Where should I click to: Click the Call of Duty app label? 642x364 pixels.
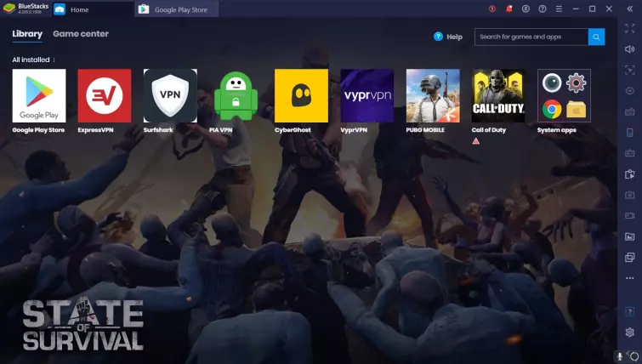(x=489, y=130)
